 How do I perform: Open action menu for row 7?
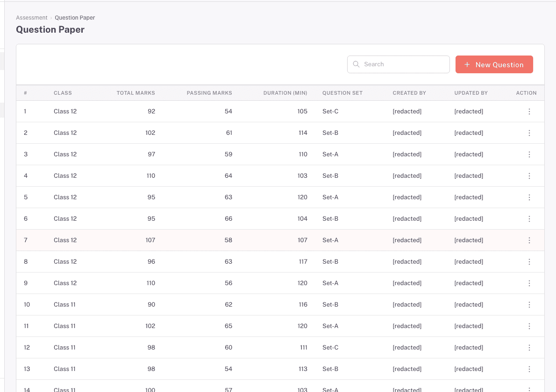pyautogui.click(x=529, y=240)
